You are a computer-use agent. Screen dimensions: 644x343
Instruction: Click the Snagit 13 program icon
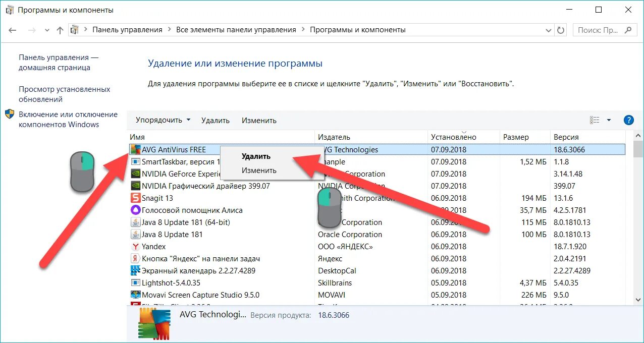(135, 198)
